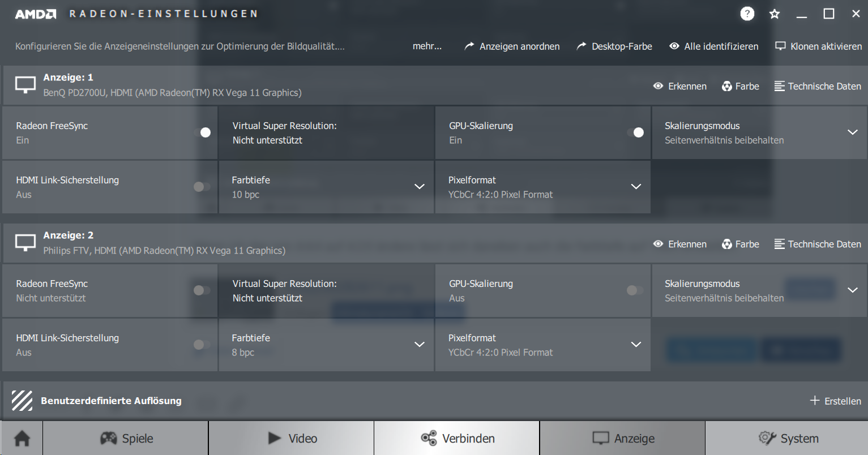Click the Desktop-Farbe arrow icon
868x455 pixels.
(x=581, y=46)
